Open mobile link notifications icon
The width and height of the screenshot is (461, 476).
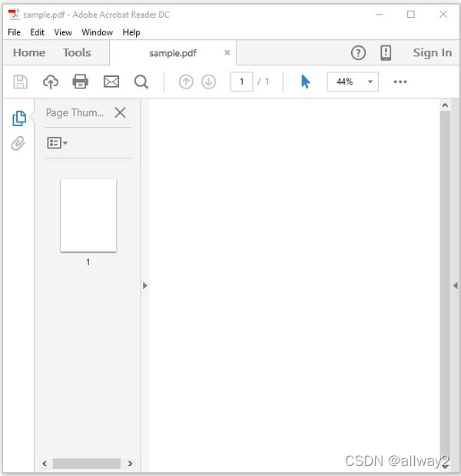(386, 53)
